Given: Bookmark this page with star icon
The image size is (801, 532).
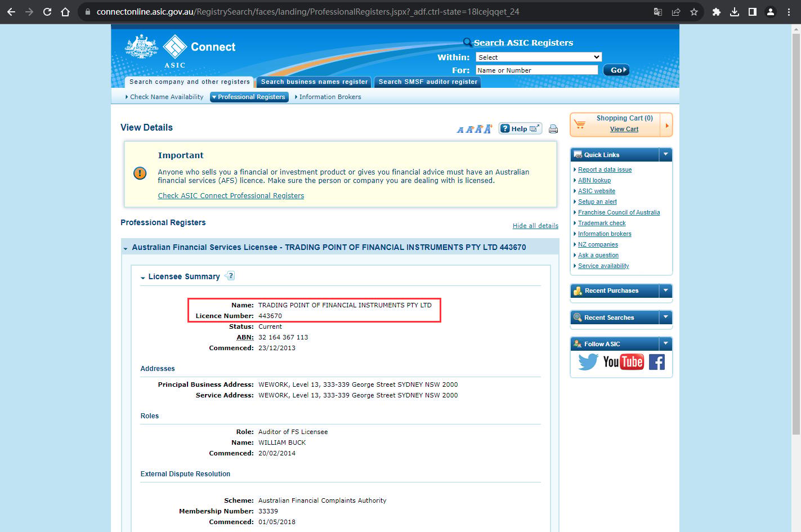Looking at the screenshot, I should (x=694, y=11).
